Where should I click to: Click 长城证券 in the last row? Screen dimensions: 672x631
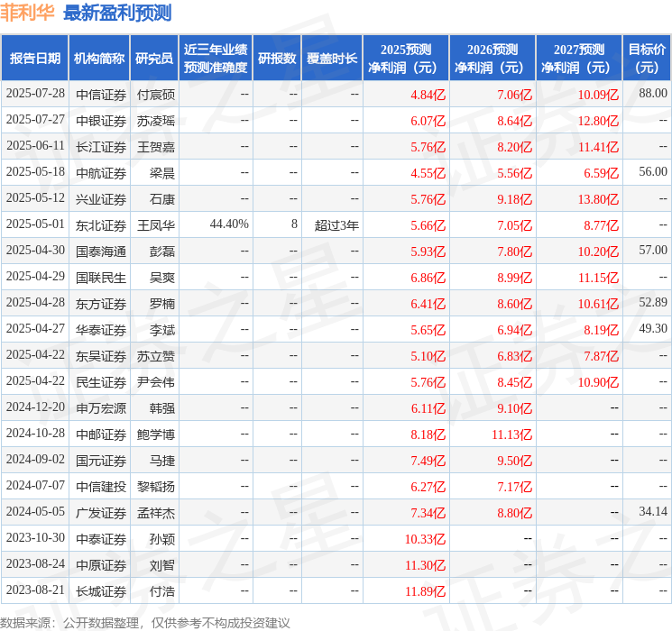click(x=101, y=591)
